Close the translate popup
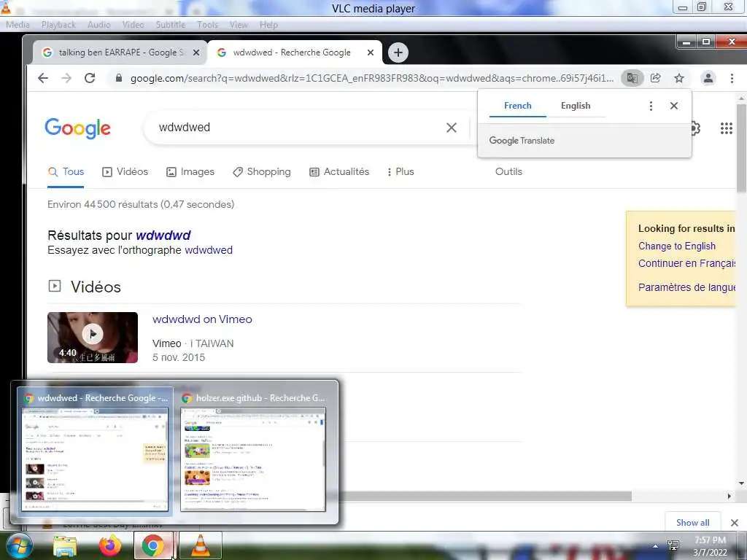This screenshot has width=747, height=560. 673,106
